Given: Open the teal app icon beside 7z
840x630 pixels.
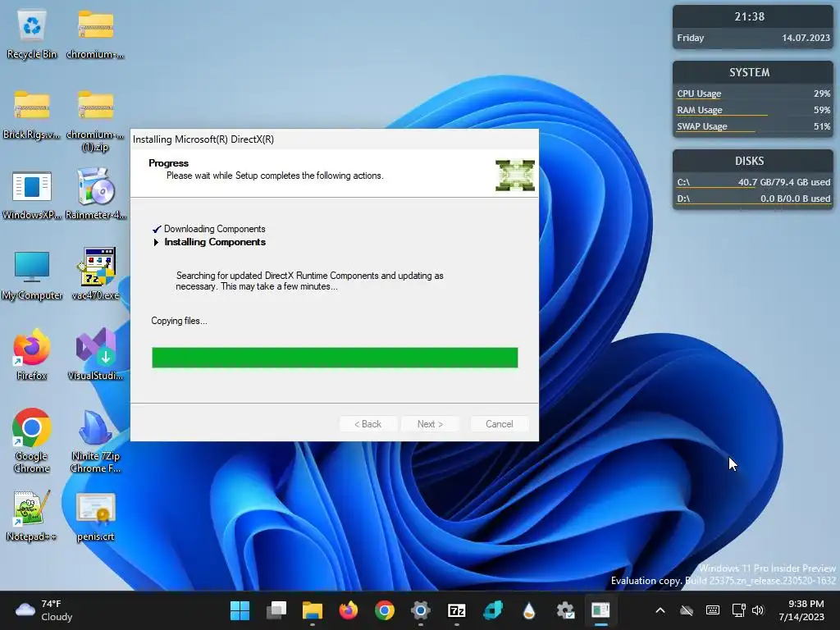Looking at the screenshot, I should 493,610.
